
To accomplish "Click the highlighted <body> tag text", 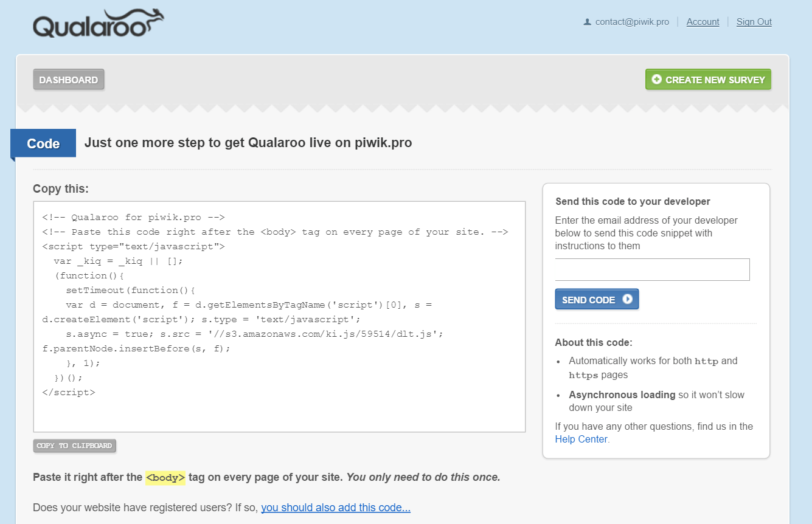I will pos(165,478).
